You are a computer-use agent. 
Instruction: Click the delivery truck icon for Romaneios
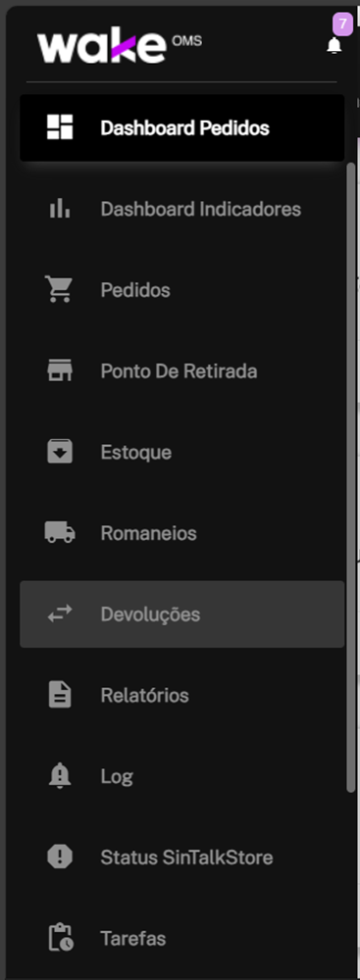pos(60,532)
